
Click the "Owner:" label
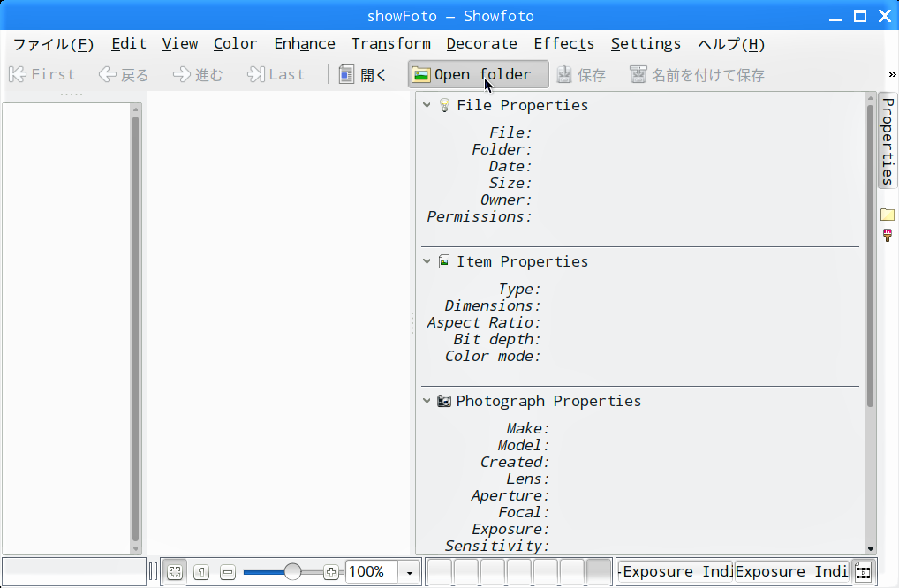(x=506, y=200)
